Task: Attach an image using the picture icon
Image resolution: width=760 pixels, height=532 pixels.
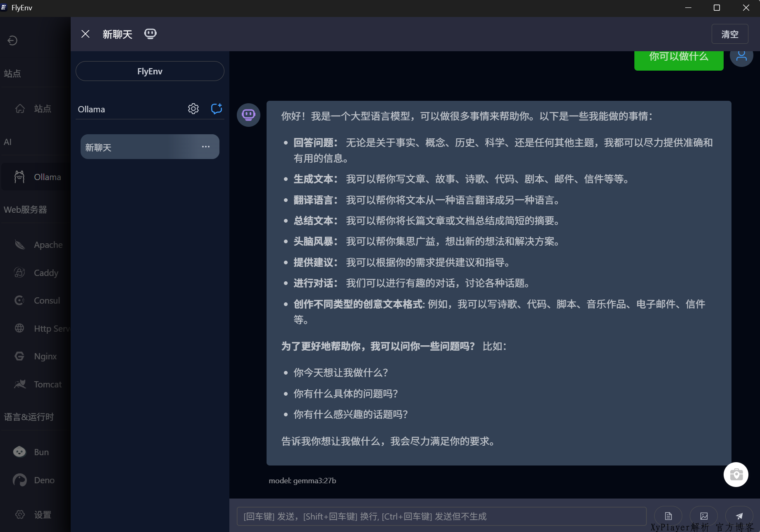Action: point(704,516)
